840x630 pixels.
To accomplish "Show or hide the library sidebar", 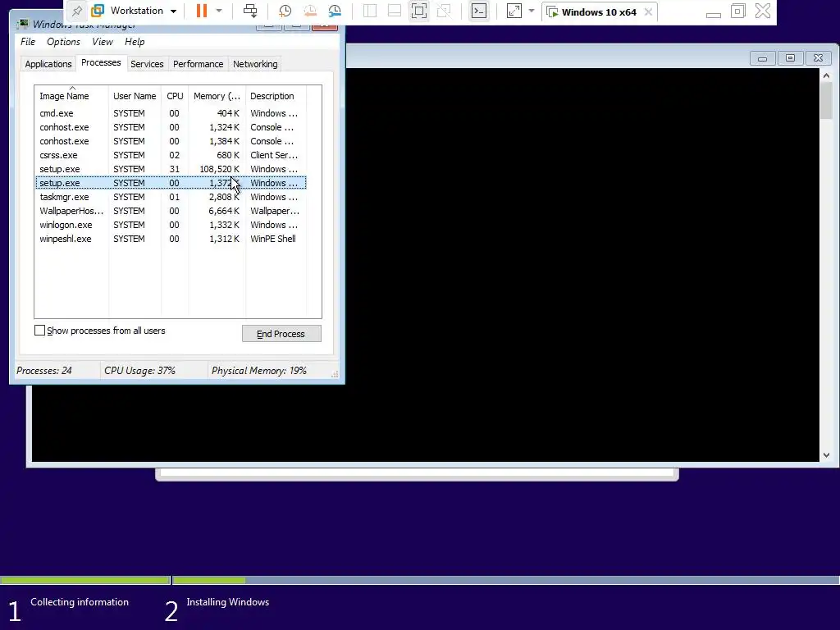I will click(370, 11).
